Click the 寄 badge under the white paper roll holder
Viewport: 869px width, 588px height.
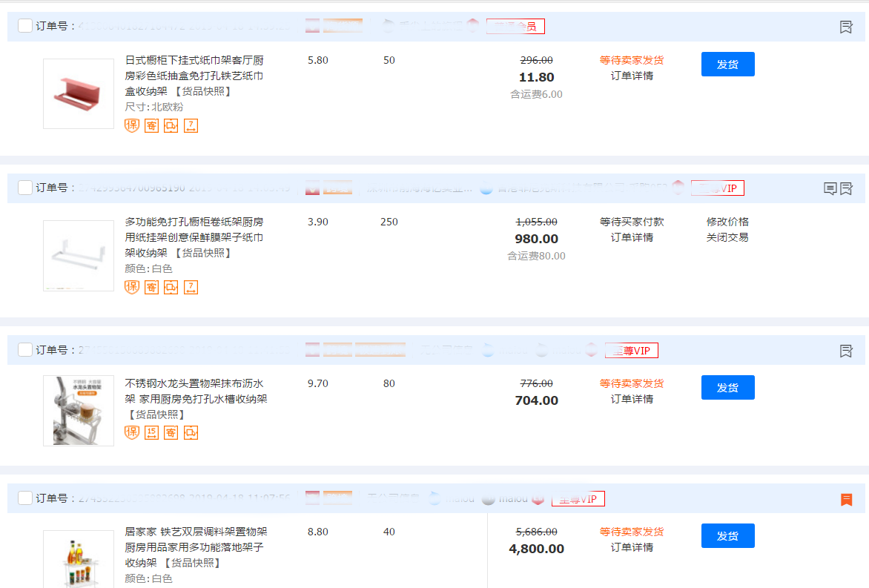coord(151,287)
